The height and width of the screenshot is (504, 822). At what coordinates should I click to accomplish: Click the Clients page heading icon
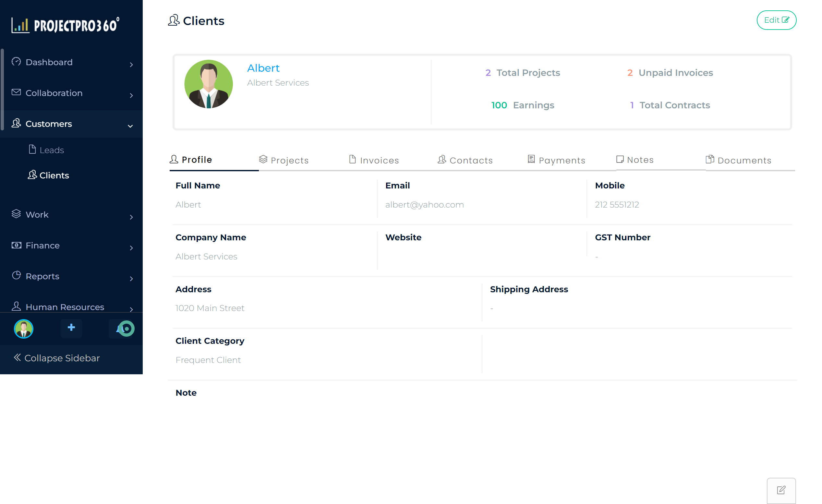[x=174, y=20]
